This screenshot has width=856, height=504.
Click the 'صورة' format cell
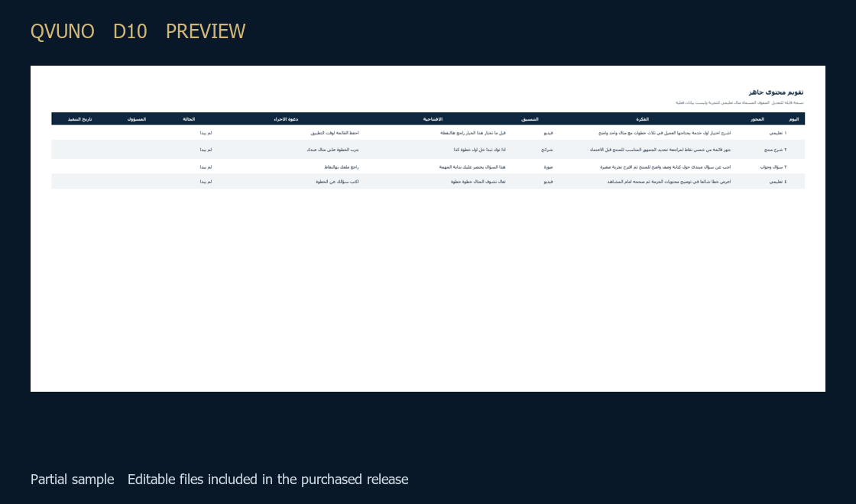(x=548, y=167)
